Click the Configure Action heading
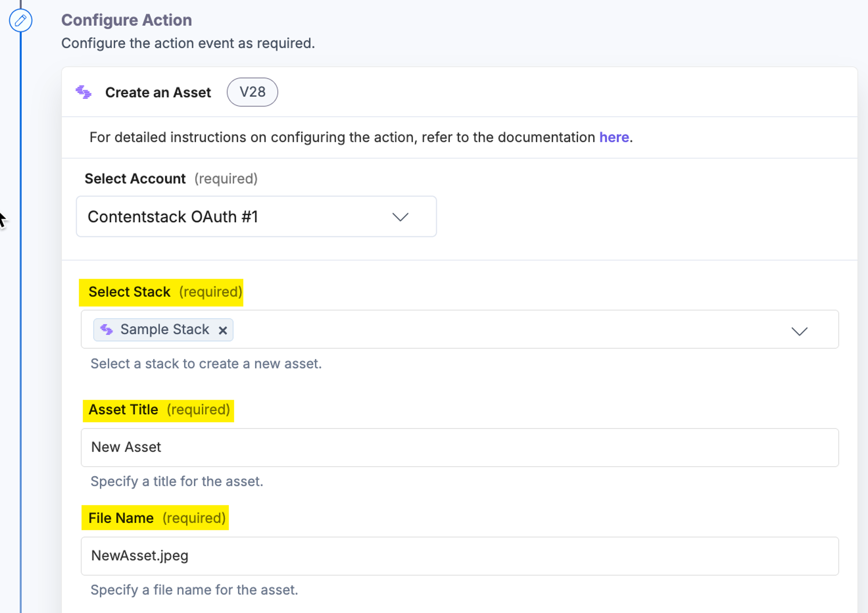 (127, 20)
